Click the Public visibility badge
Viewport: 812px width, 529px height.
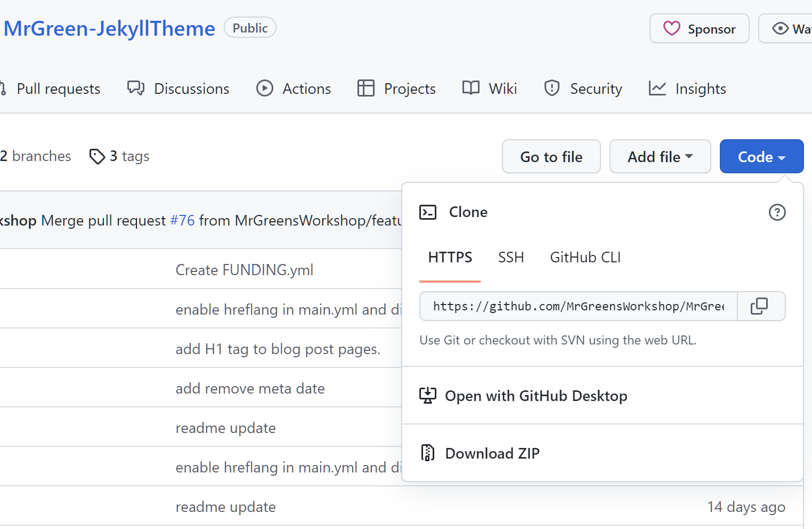250,28
